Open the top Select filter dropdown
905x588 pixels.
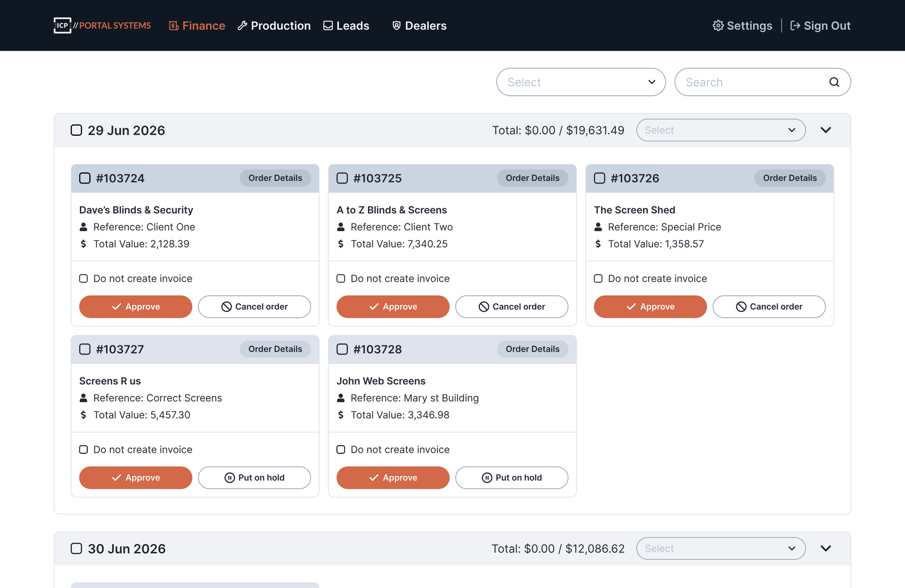click(581, 82)
